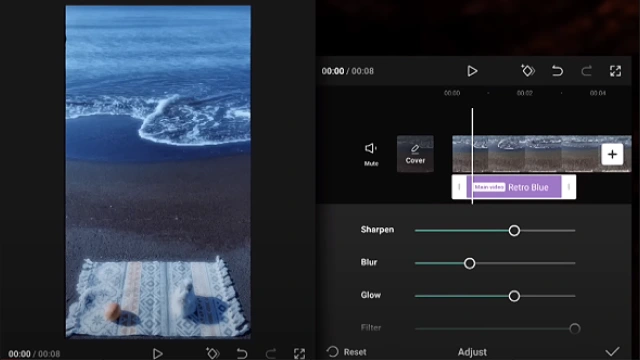Play the video in the editor panel
The image size is (640, 360).
472,71
